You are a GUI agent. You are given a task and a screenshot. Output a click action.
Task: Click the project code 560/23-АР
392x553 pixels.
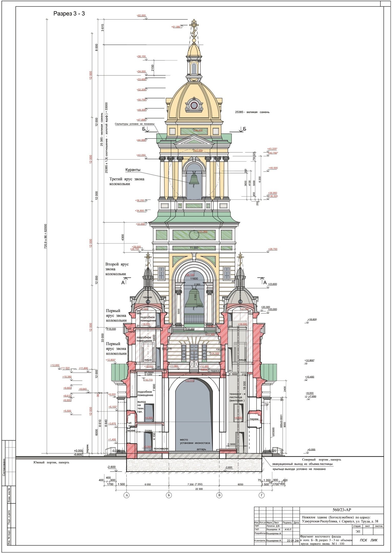[342, 509]
